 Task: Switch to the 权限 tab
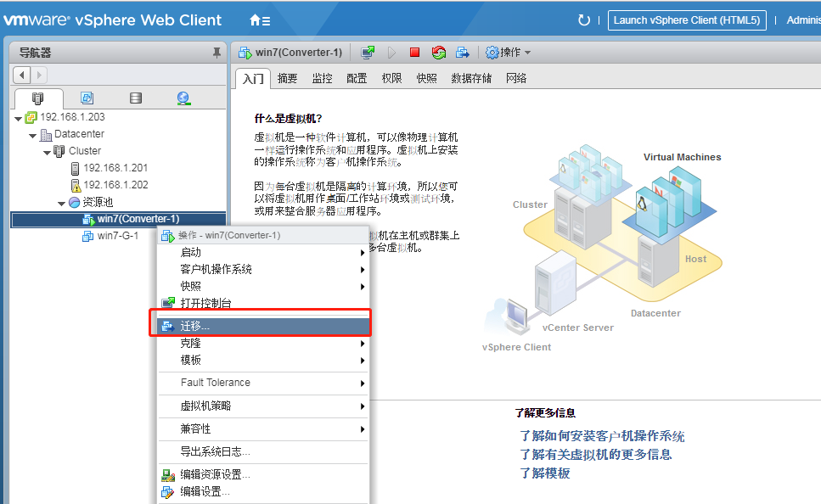[391, 79]
